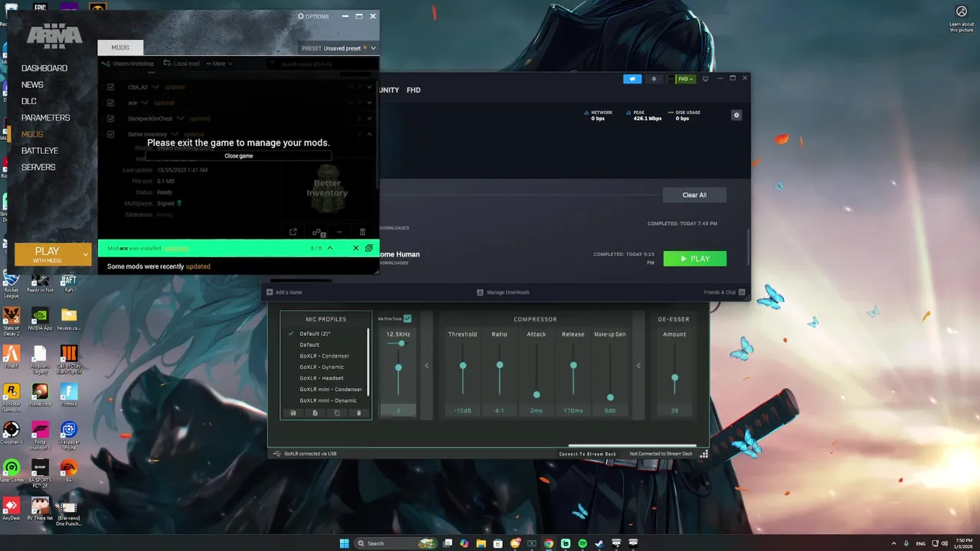Open the notification list icon beside the X

tap(369, 248)
